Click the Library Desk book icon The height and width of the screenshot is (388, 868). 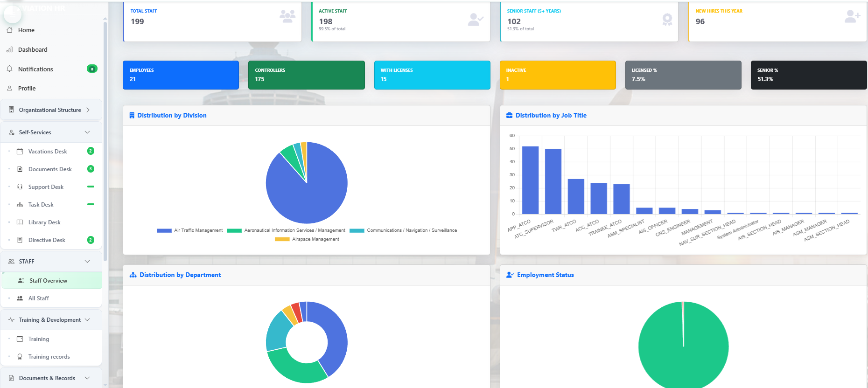20,222
